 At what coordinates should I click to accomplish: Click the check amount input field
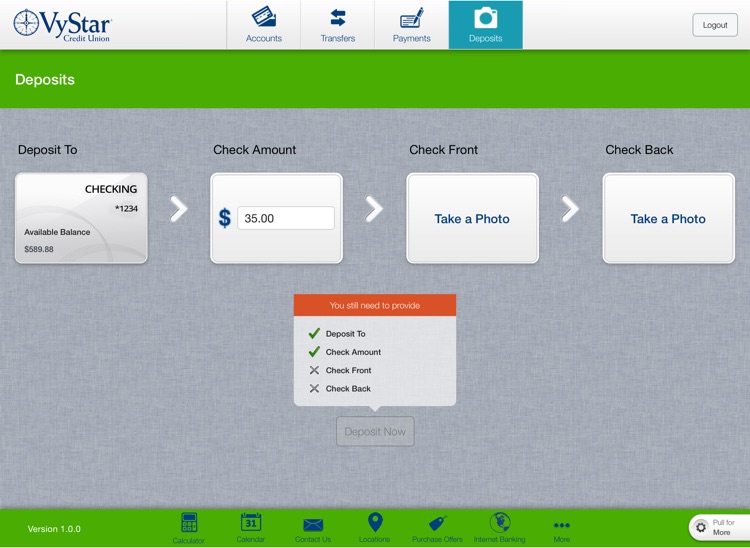286,218
